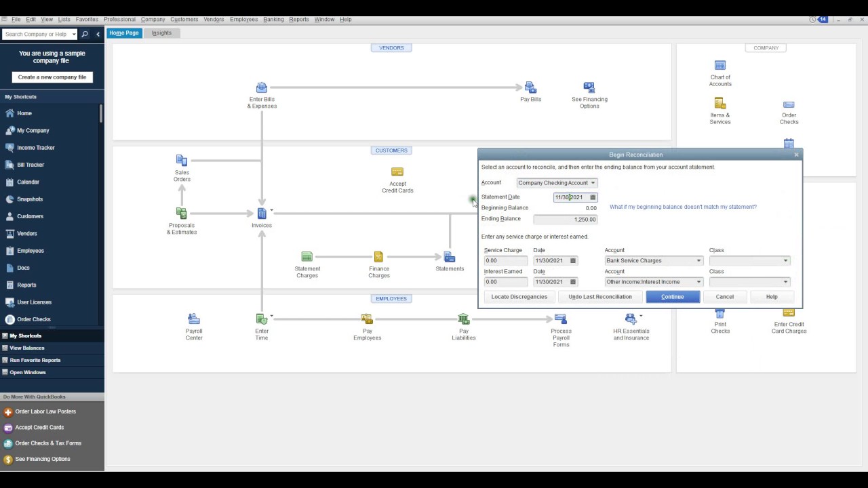Open the Finance Charges icon
Image resolution: width=868 pixels, height=488 pixels.
coord(378,257)
